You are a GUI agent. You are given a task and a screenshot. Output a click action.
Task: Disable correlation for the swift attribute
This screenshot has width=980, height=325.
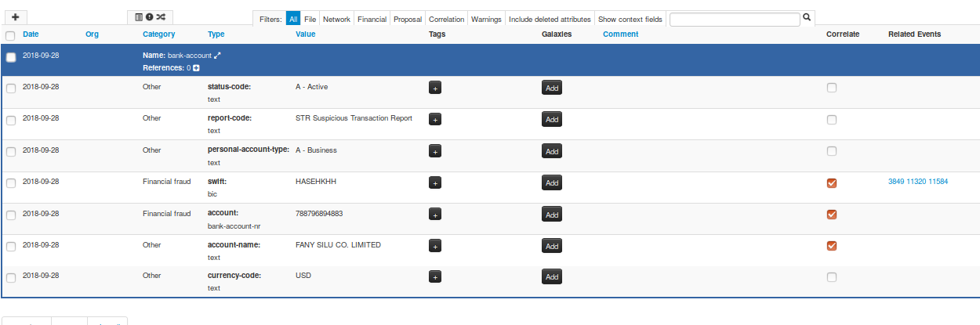(832, 182)
